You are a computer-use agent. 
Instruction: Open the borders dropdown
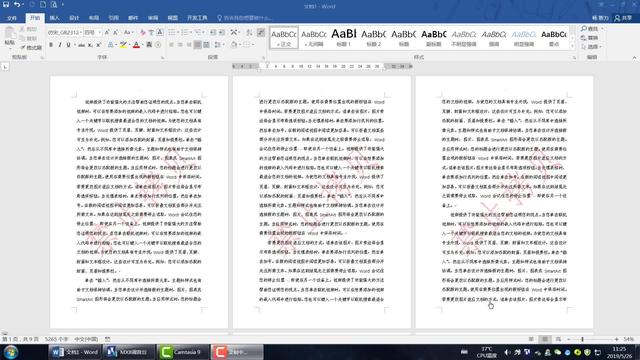click(253, 45)
